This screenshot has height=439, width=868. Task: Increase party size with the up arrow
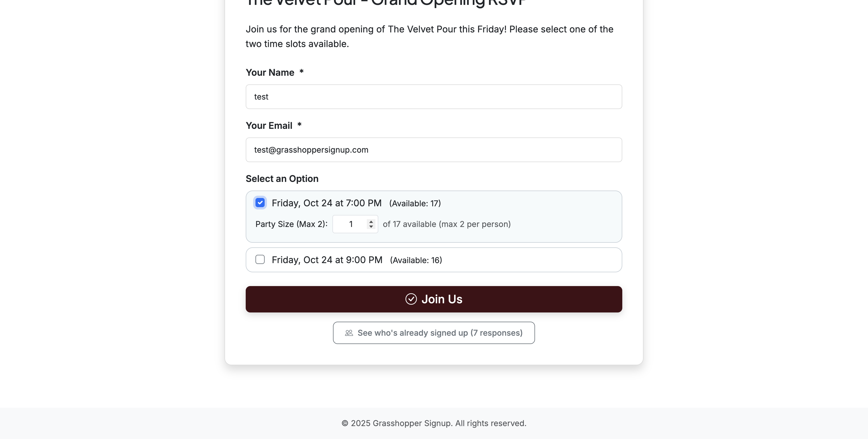point(371,222)
